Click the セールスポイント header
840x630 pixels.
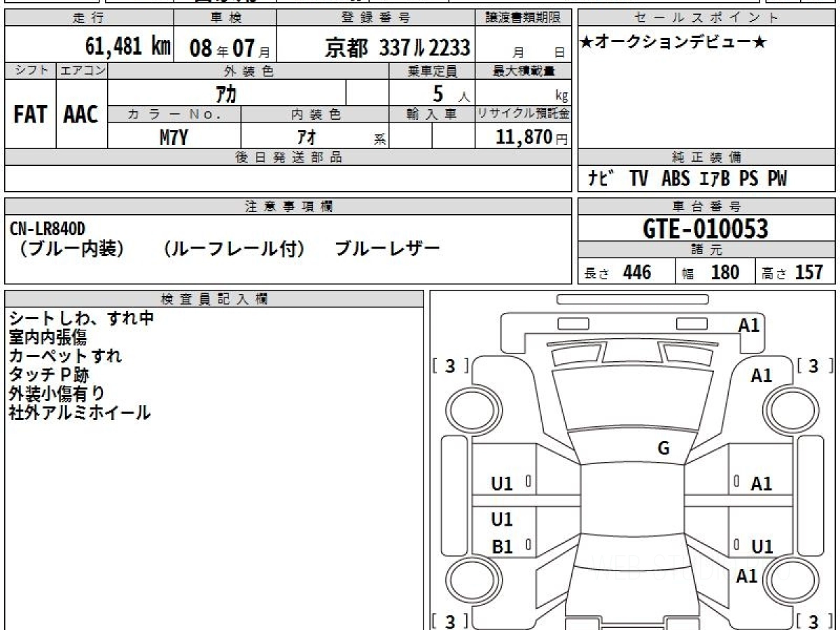(x=706, y=18)
